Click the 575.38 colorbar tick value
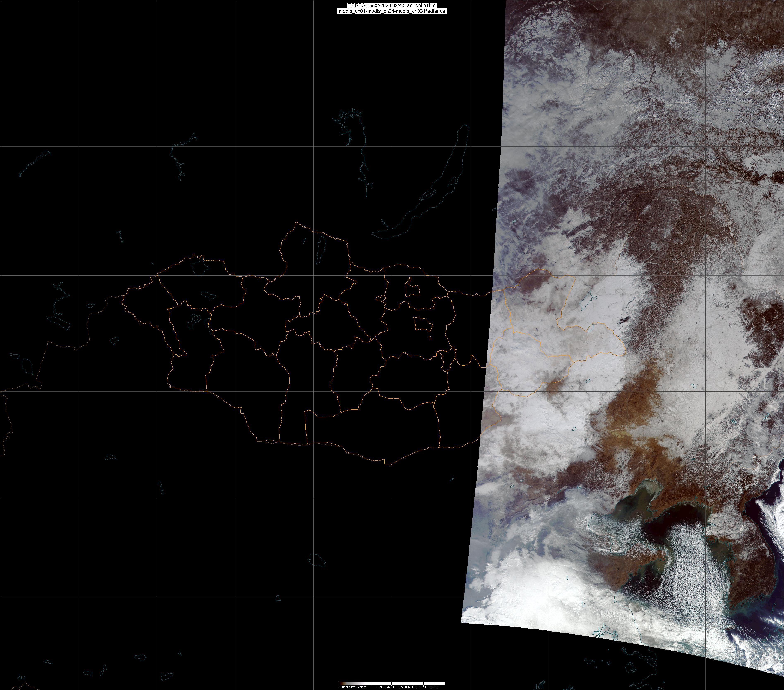This screenshot has height=690, width=784. click(x=402, y=687)
